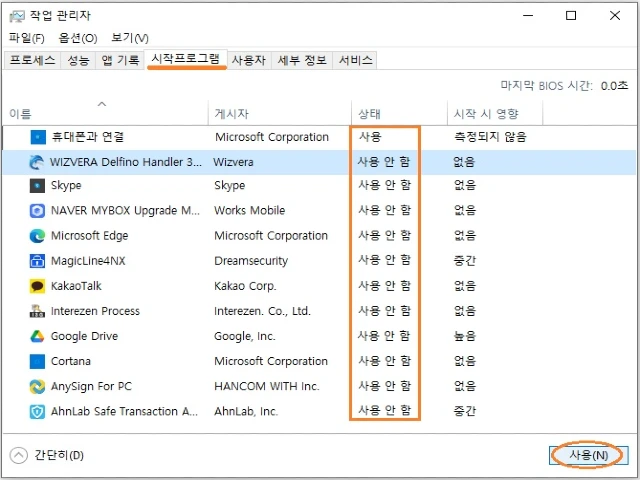Click publisher Works Mobile cell

(250, 211)
